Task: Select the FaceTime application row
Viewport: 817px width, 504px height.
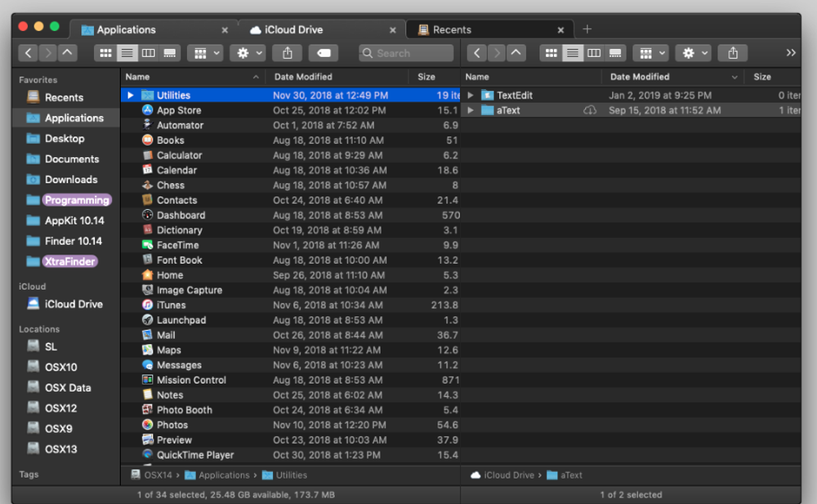Action: pos(178,245)
